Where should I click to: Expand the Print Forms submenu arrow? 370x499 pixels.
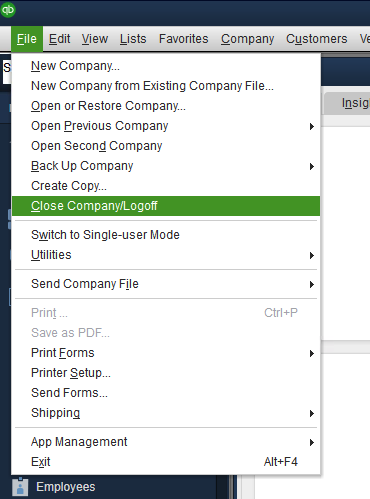(312, 353)
